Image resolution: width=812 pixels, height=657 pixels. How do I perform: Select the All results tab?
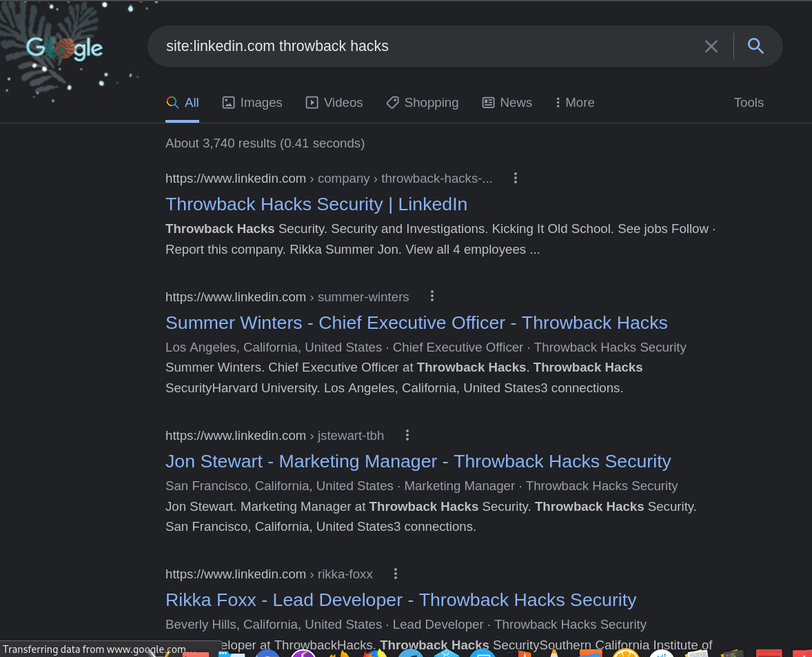pyautogui.click(x=183, y=103)
